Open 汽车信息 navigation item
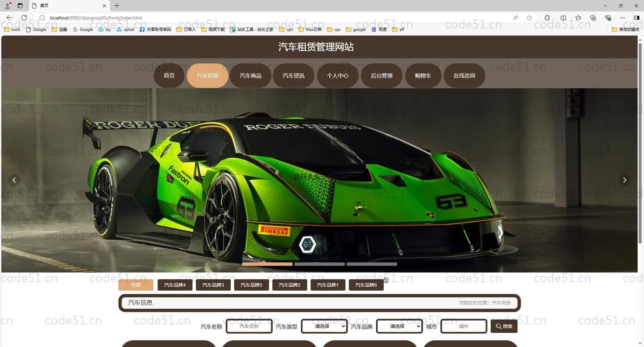This screenshot has height=347, width=644. pyautogui.click(x=208, y=76)
